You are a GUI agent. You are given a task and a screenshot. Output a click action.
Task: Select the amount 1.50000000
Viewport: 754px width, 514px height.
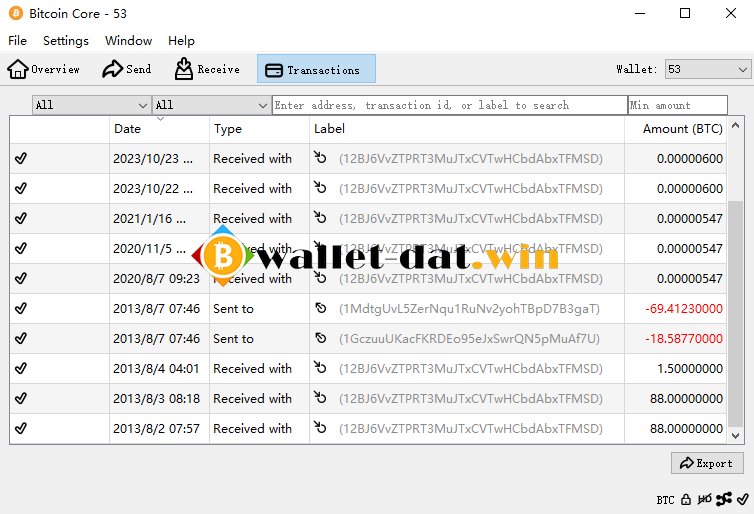(x=690, y=369)
